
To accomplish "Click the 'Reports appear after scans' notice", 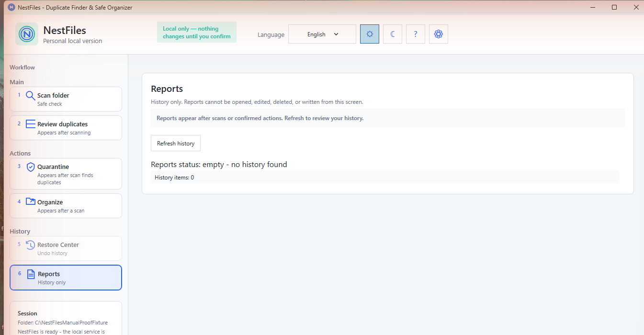I will pyautogui.click(x=388, y=118).
